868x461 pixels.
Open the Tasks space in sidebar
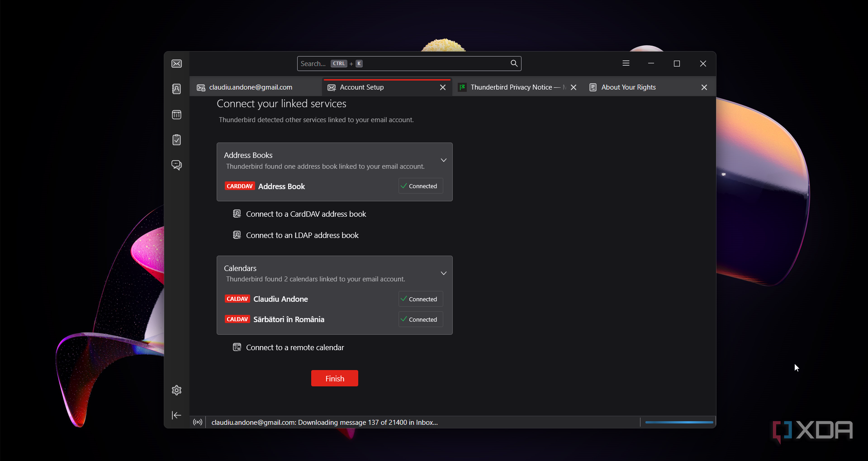coord(176,140)
